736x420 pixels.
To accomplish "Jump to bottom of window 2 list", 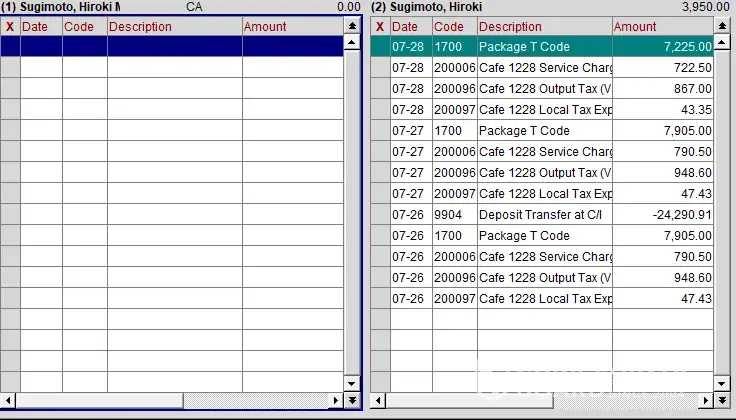I will (x=722, y=400).
